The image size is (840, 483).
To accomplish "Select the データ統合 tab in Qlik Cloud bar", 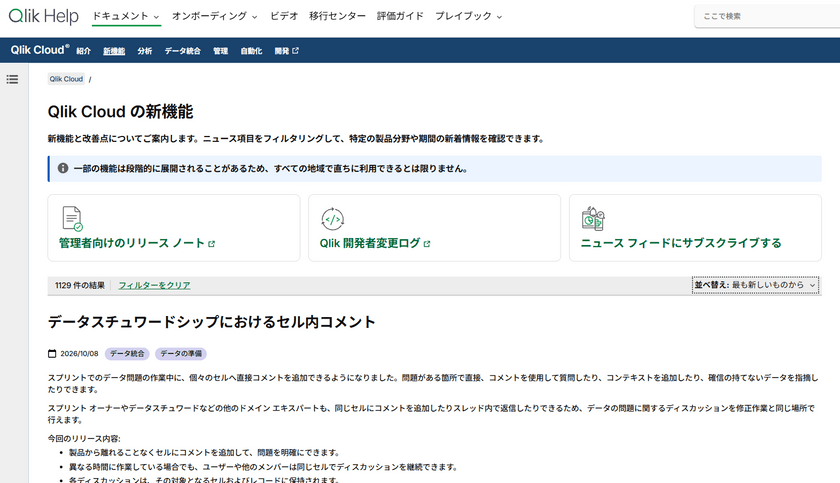I will [x=182, y=51].
